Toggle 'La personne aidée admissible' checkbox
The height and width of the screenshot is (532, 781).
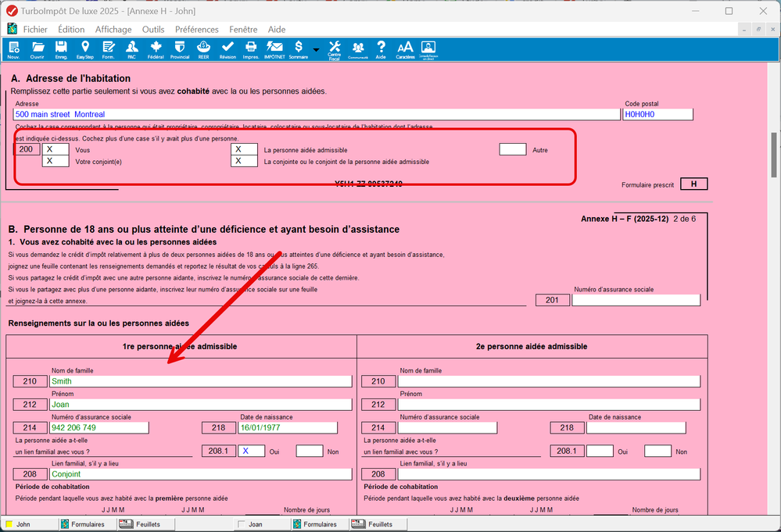pyautogui.click(x=244, y=149)
